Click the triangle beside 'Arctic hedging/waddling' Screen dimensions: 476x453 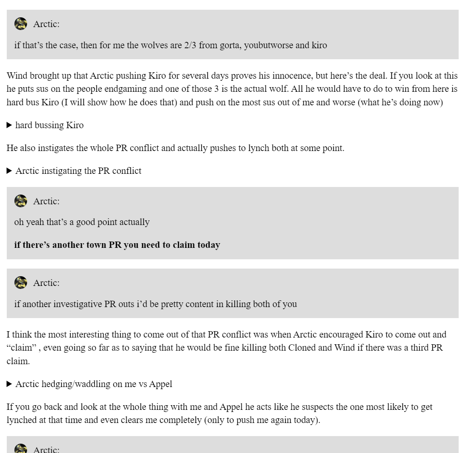(9, 384)
